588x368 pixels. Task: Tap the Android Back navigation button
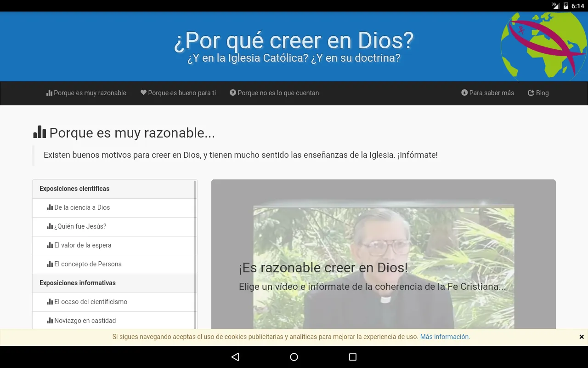coord(235,357)
